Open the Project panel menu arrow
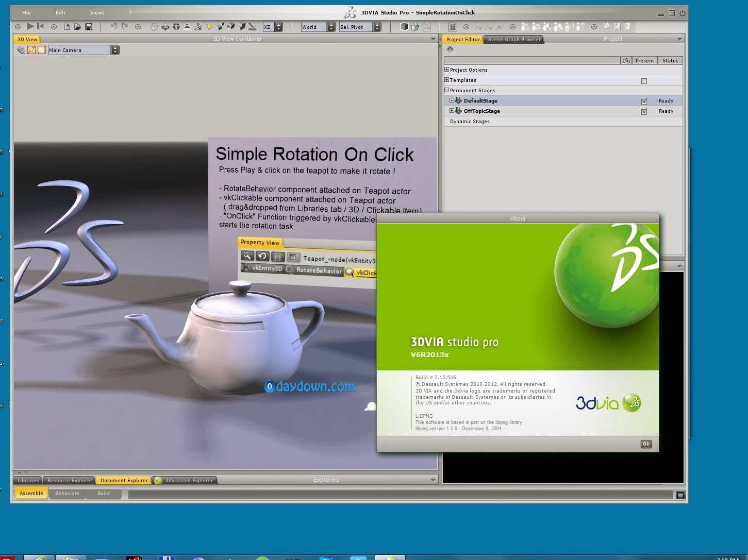The image size is (748, 560). click(x=679, y=39)
